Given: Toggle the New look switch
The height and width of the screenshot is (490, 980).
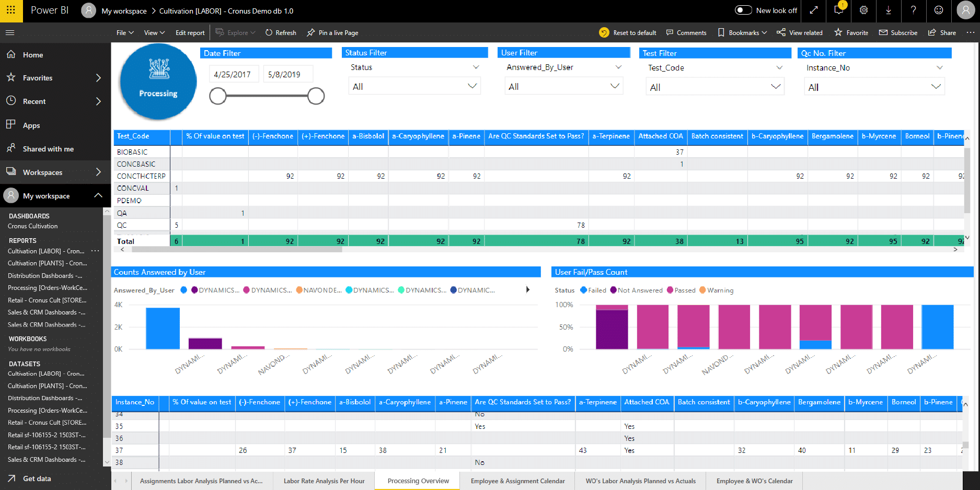Looking at the screenshot, I should tap(743, 10).
